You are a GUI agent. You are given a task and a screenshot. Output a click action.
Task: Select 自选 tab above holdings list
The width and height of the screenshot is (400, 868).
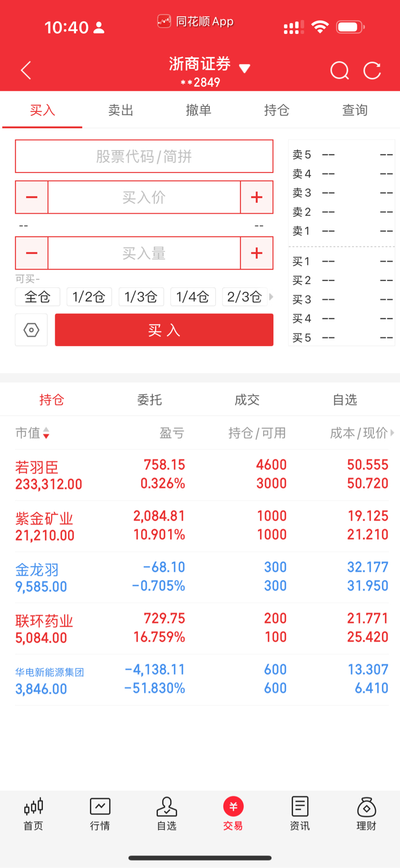coord(345,400)
